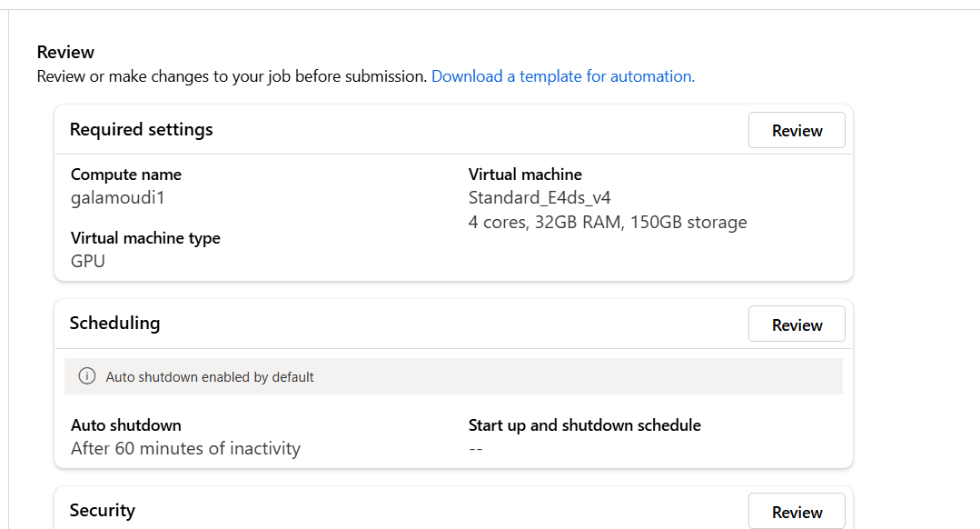Click After 60 minutes of inactivity text
The height and width of the screenshot is (529, 980).
click(185, 448)
